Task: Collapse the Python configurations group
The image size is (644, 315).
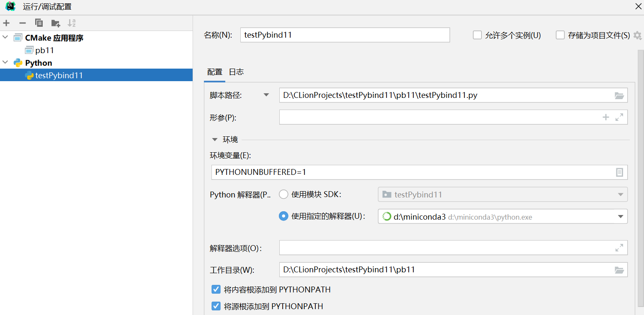Action: 5,63
